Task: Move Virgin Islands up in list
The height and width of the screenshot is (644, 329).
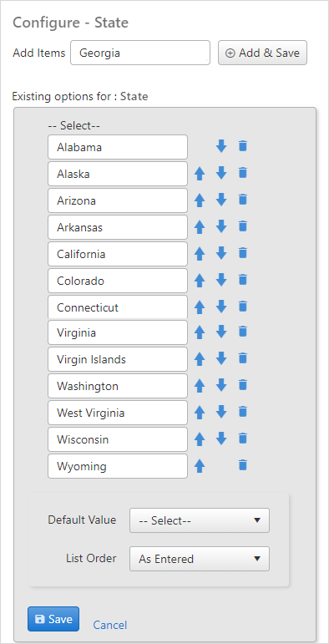Action: [x=200, y=359]
